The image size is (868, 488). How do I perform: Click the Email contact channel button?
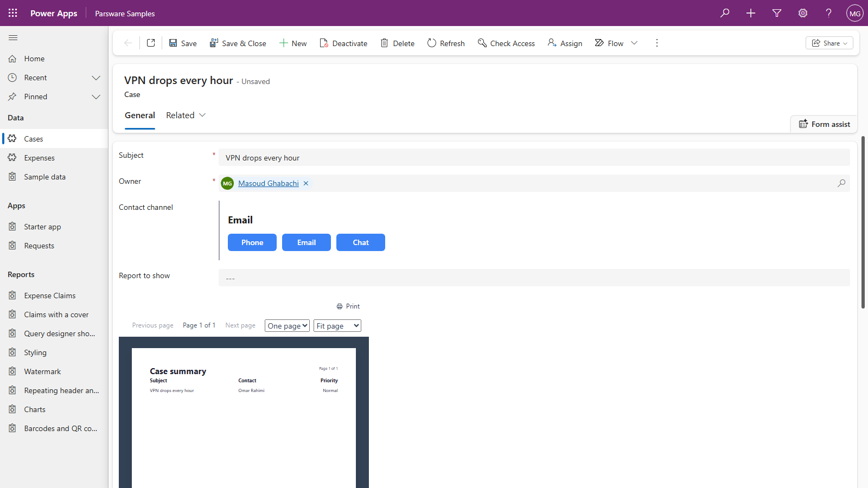[x=307, y=242]
